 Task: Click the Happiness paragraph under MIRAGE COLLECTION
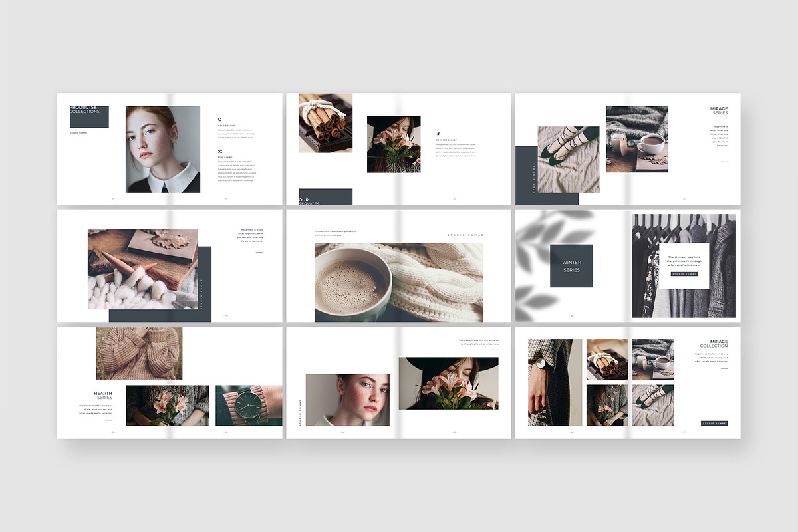click(711, 357)
